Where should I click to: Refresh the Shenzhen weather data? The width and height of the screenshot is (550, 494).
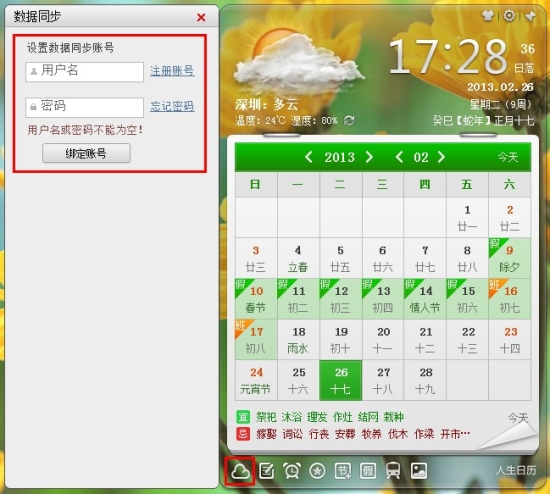349,121
